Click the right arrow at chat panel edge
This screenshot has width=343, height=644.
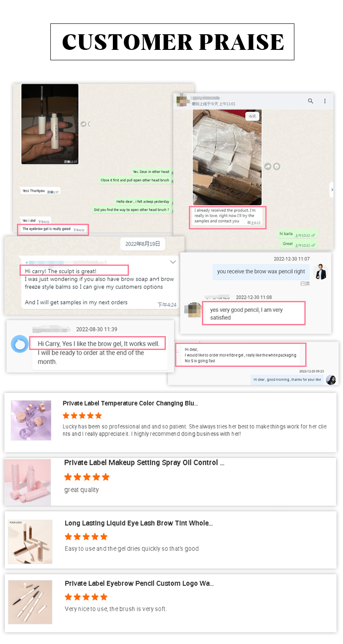[x=332, y=190]
